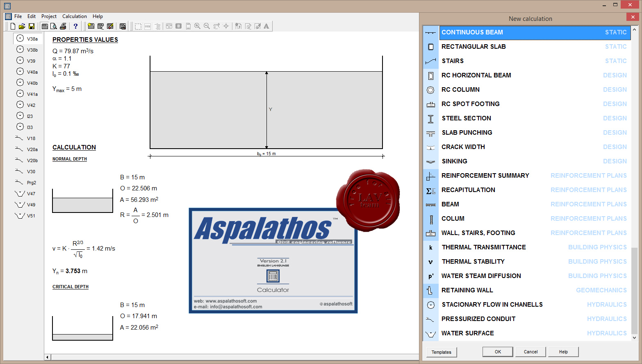
Task: Click the calculator toolbar icon
Action: tap(45, 26)
